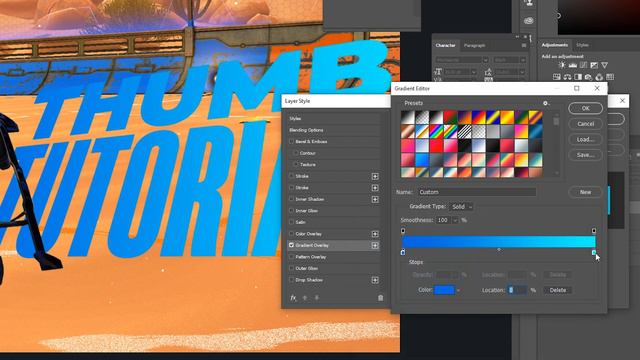Switch to the Adjustments tab
The width and height of the screenshot is (640, 360).
pyautogui.click(x=555, y=45)
